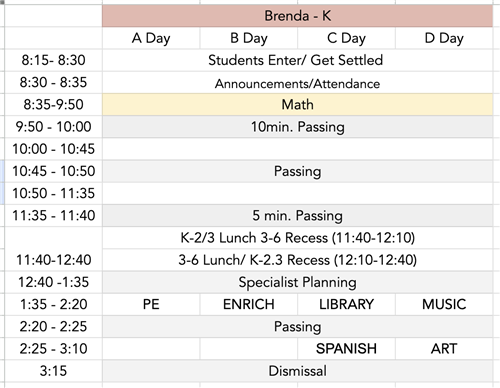Select the B Day column header cell
Viewport: 500px width, 388px height.
[249, 38]
